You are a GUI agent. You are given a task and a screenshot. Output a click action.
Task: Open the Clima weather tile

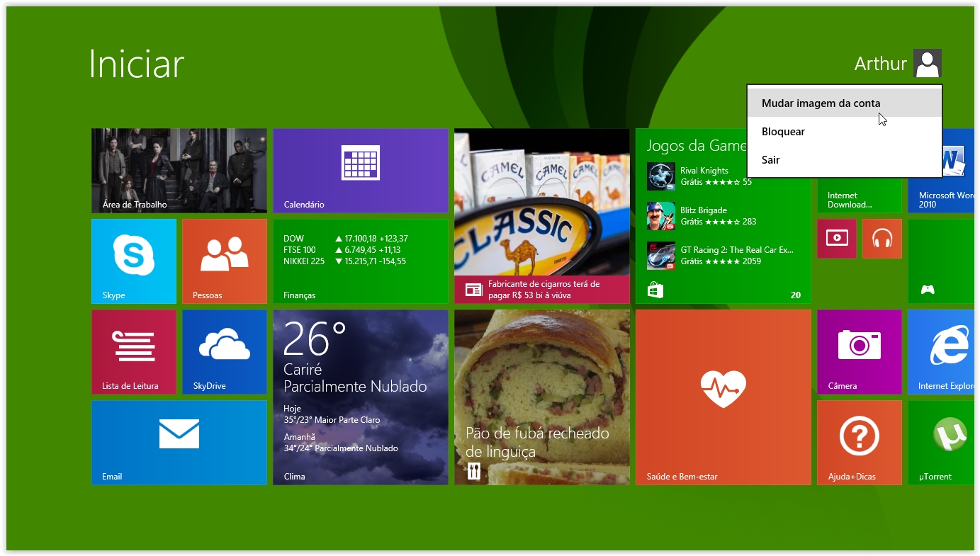click(361, 397)
